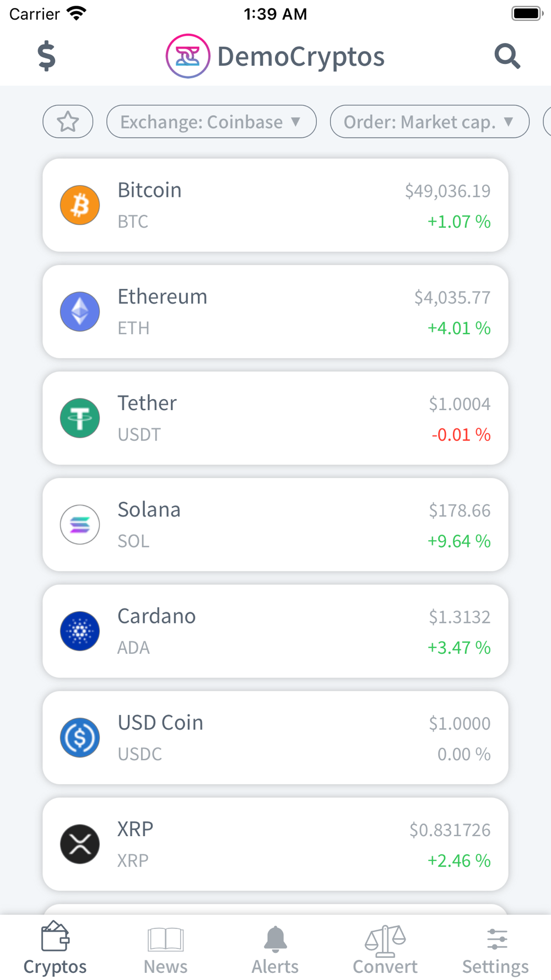Tap the DemoCryptos logo icon
This screenshot has height=980, width=551.
pyautogui.click(x=188, y=56)
